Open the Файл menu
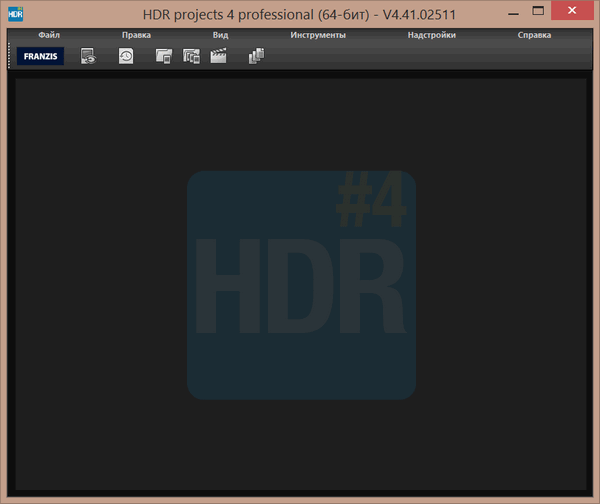 point(49,35)
